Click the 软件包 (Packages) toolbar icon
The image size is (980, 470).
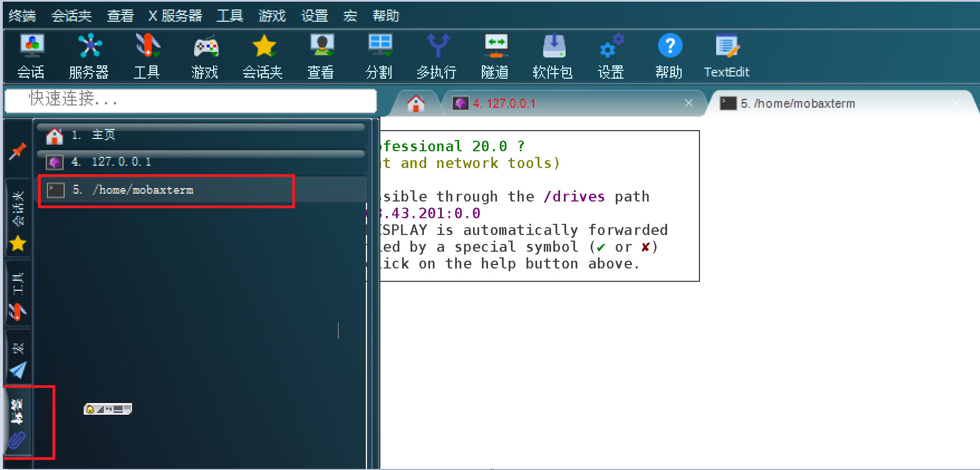pos(553,56)
